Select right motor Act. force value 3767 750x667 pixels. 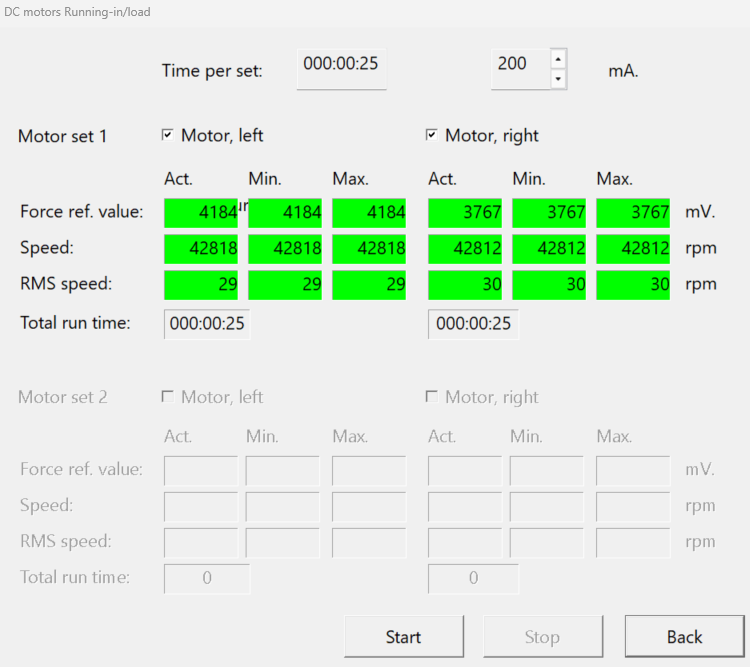[465, 212]
